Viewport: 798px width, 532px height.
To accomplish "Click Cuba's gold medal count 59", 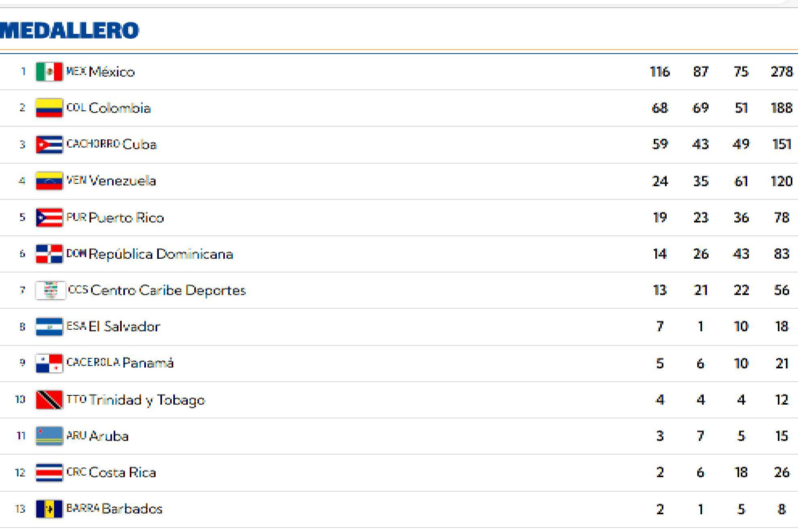I will [x=660, y=144].
